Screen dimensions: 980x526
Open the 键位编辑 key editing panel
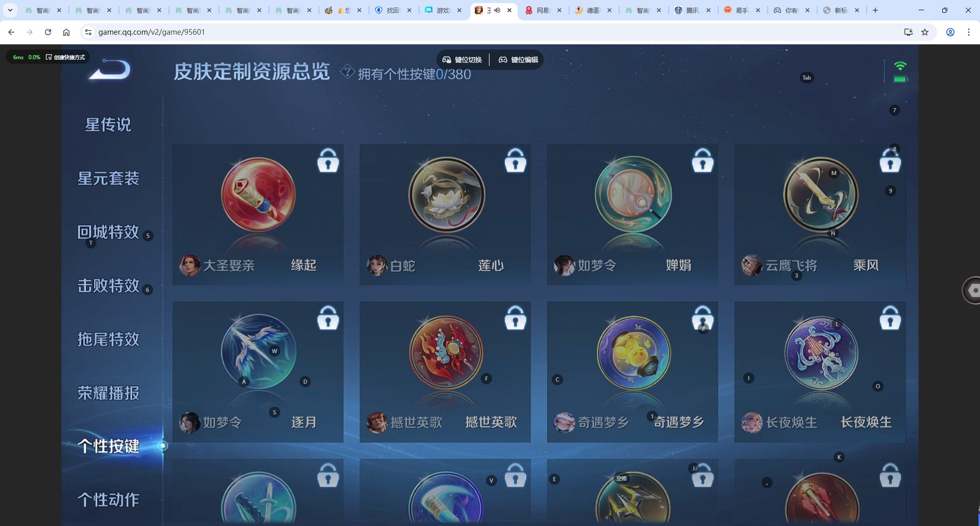click(518, 59)
